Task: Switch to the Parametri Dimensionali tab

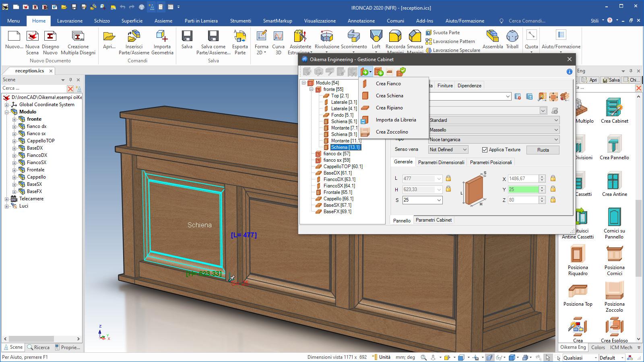Action: (x=441, y=162)
